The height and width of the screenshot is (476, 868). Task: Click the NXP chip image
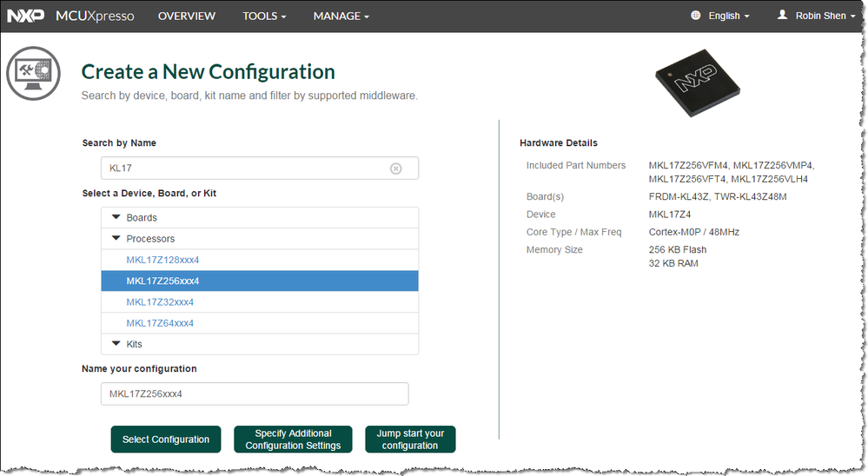(x=697, y=83)
